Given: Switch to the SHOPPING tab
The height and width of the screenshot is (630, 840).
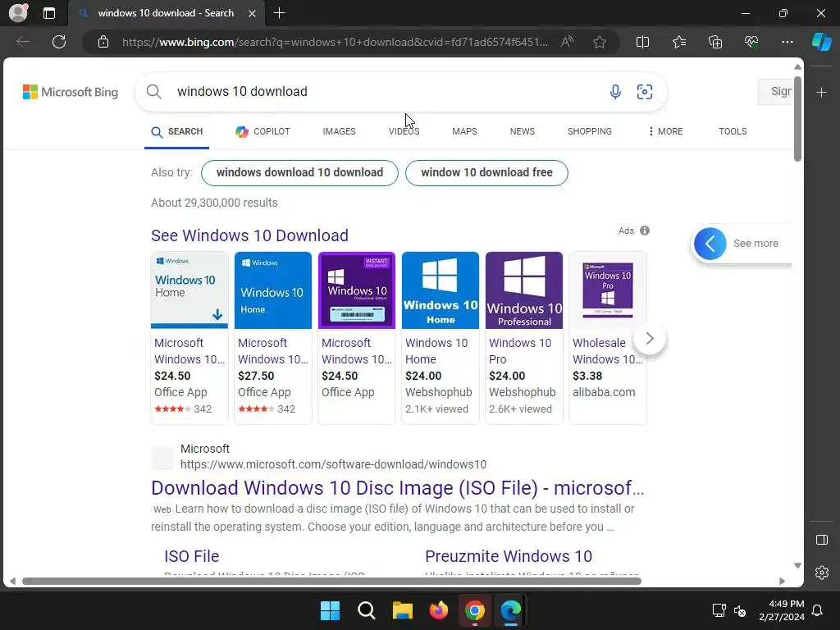Looking at the screenshot, I should click(x=589, y=131).
